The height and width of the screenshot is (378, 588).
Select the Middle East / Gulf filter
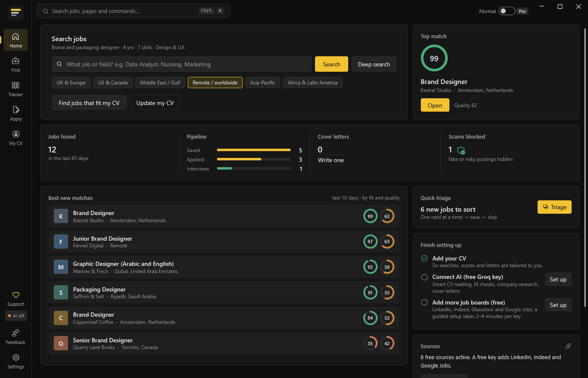[x=160, y=83]
